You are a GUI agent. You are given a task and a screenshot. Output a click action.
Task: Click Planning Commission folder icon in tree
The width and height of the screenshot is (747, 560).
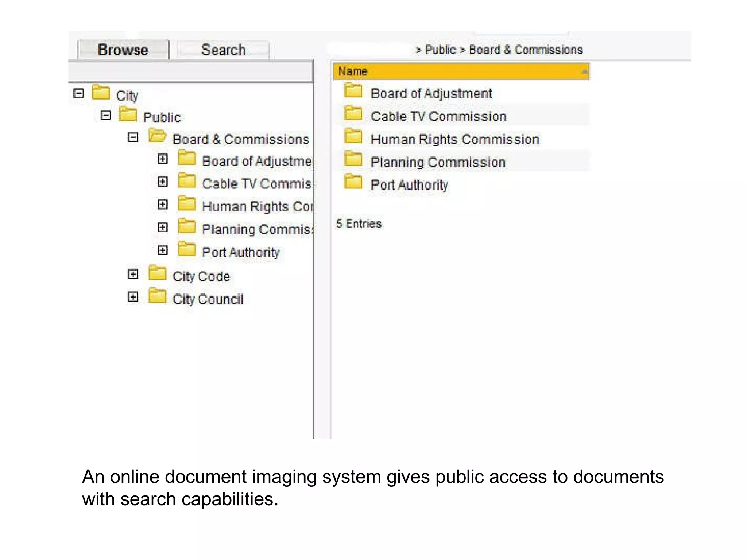(187, 226)
